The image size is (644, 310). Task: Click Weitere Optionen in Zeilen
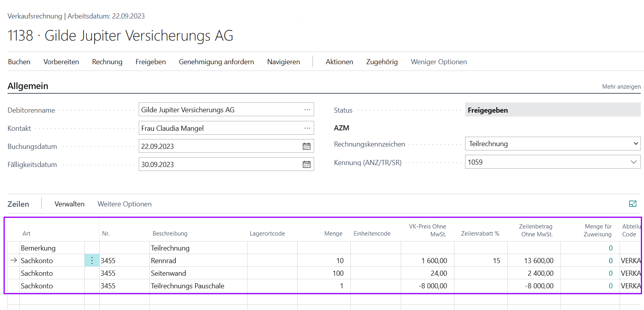pos(125,204)
